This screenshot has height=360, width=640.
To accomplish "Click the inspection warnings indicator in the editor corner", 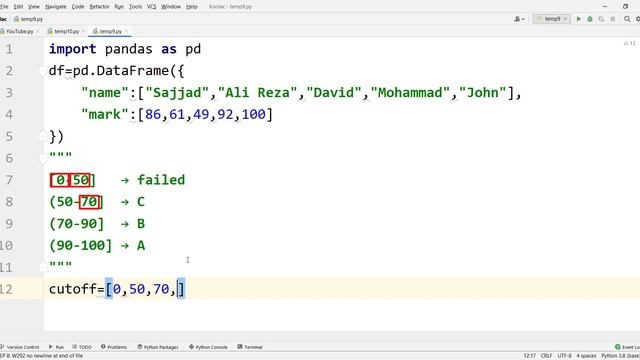I will pyautogui.click(x=629, y=43).
